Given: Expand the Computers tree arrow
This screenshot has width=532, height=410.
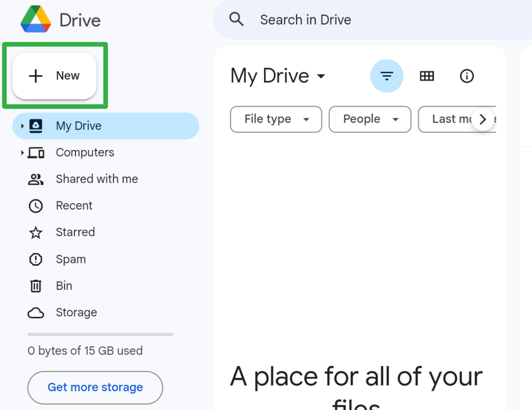Looking at the screenshot, I should tap(22, 153).
